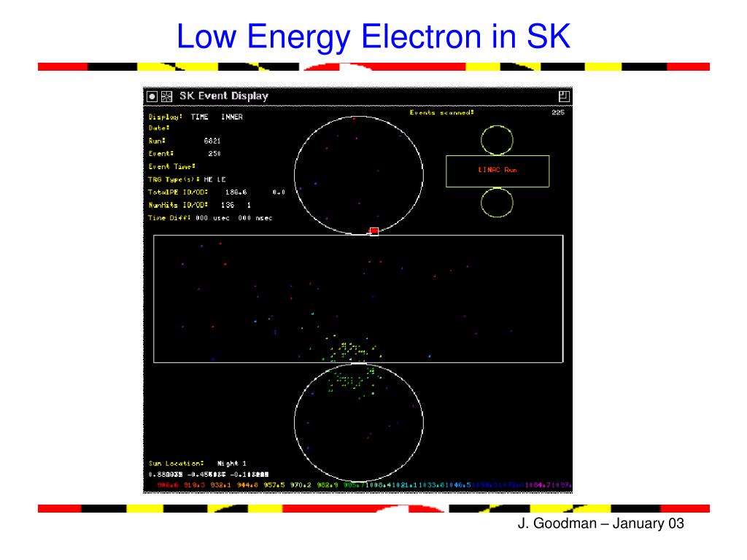Select the TIME display mode label
The height and width of the screenshot is (560, 747).
pos(200,117)
